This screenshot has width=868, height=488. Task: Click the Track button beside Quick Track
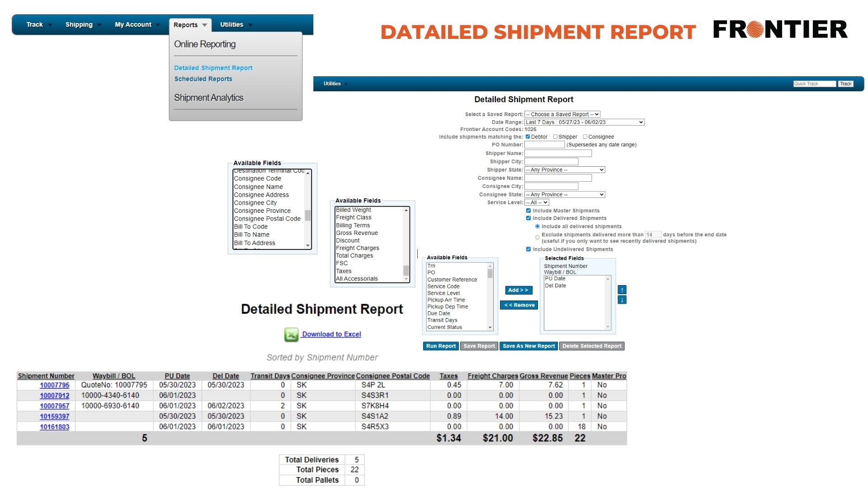(x=846, y=84)
